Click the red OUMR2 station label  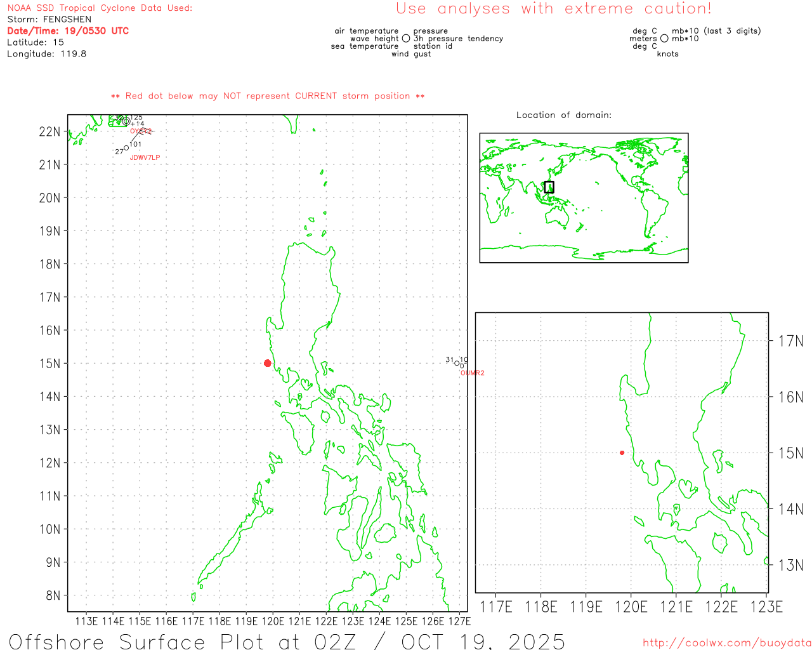click(x=472, y=373)
